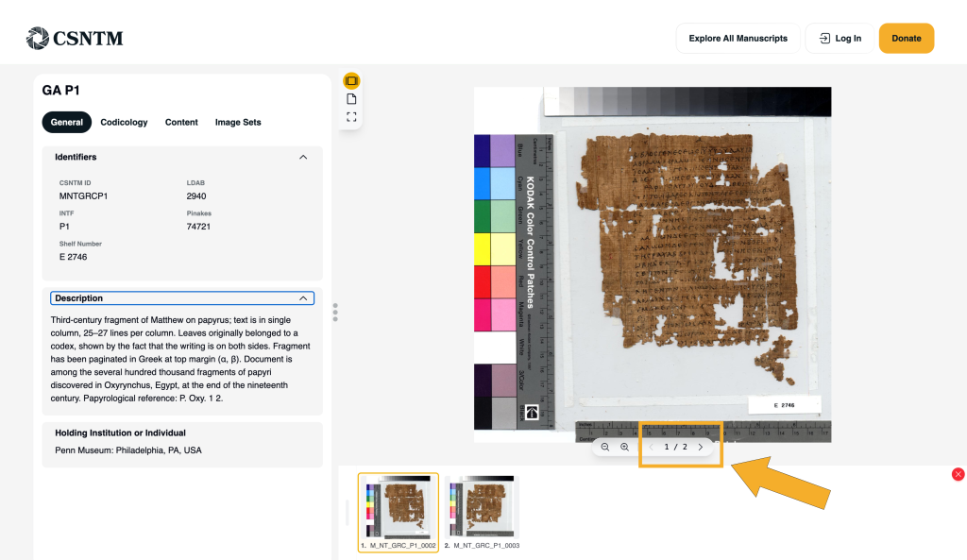Open the Codicology tab

pos(124,122)
